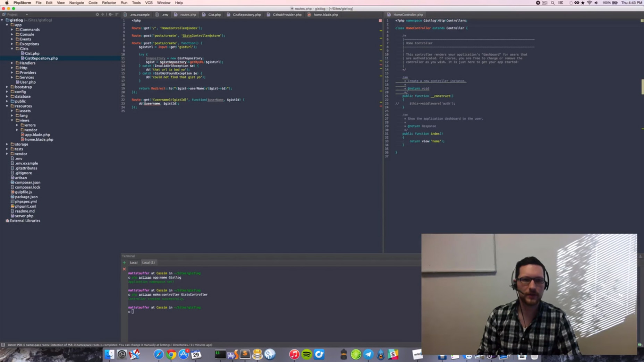The width and height of the screenshot is (644, 362).
Task: Open Spotlight search in menu bar
Action: coord(553,3)
